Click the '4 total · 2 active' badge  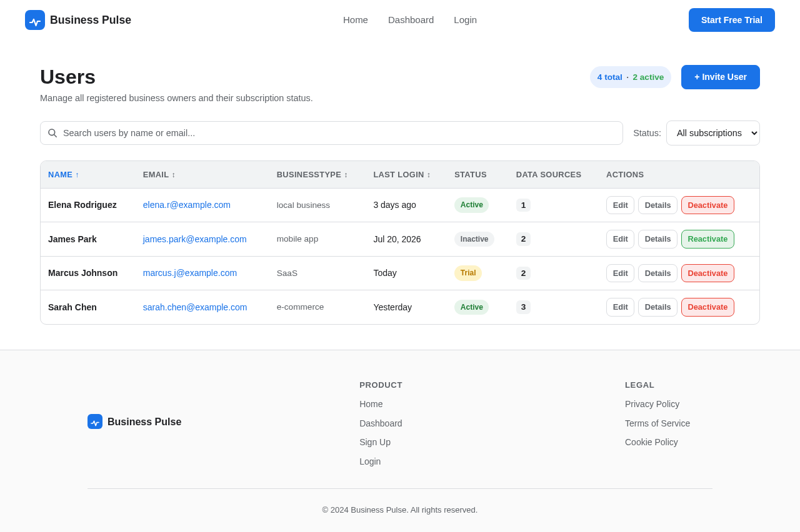[631, 77]
